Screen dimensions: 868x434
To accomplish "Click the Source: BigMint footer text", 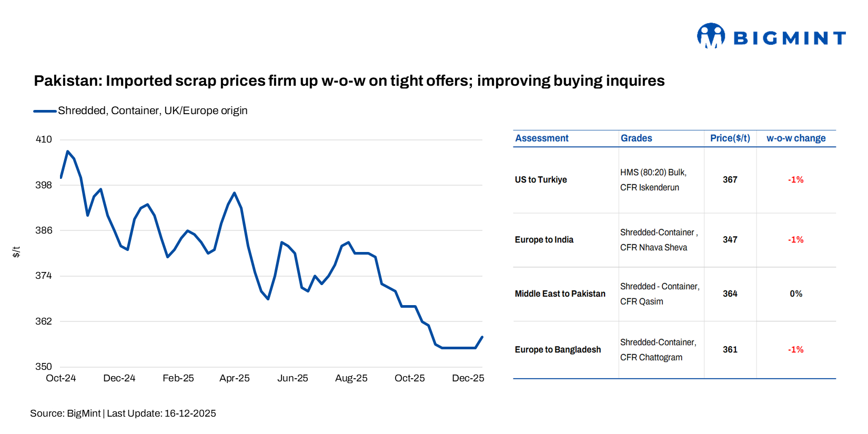I will 123,413.
